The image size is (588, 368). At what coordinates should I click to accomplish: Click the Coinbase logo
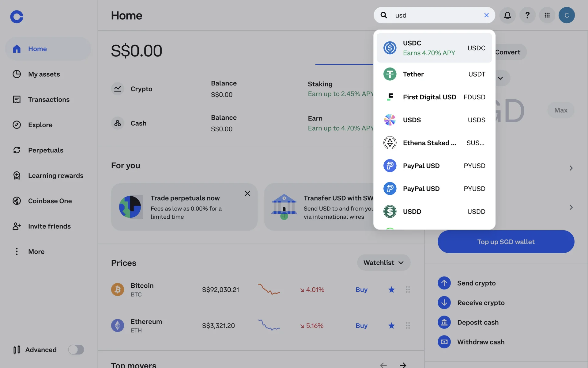(17, 17)
